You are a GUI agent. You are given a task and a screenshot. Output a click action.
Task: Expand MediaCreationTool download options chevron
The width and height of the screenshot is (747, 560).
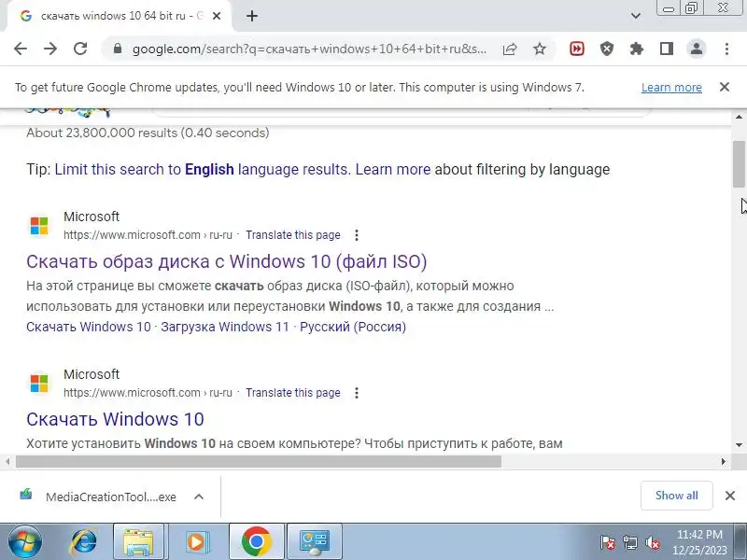tap(199, 497)
